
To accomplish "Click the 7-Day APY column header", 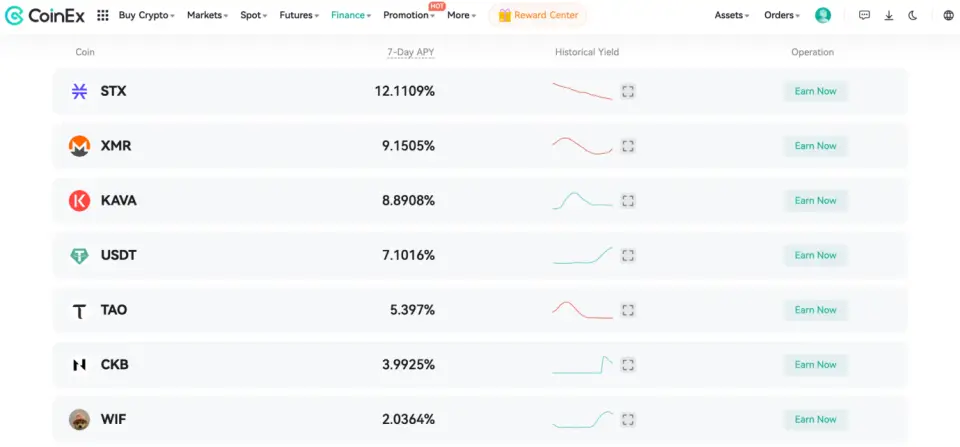I will point(410,52).
